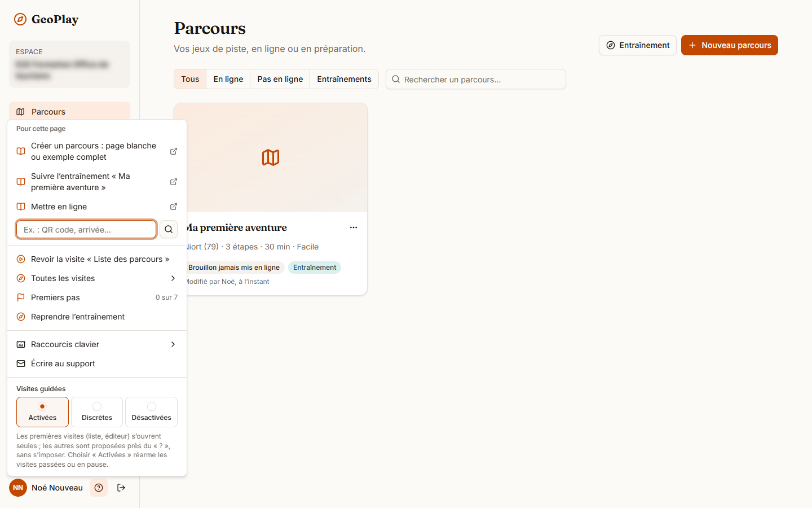Click the book icon beside 'Mettre en ligne'
The image size is (812, 508).
click(21, 207)
